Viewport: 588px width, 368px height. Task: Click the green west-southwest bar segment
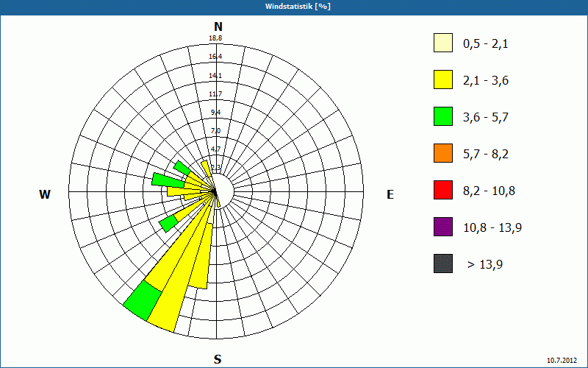coord(168,224)
